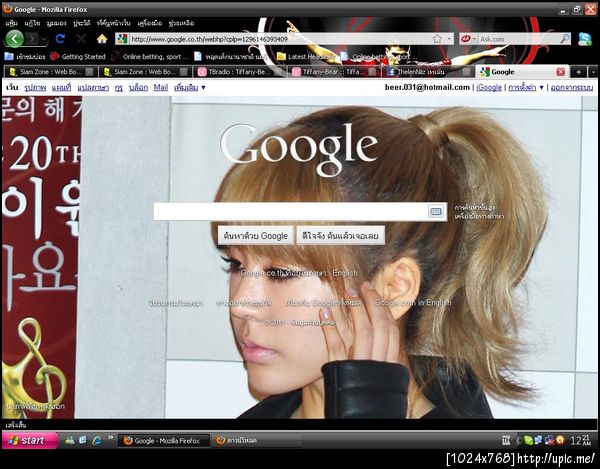Open the Google.com in English link
This screenshot has width=600, height=469.
coord(413,303)
